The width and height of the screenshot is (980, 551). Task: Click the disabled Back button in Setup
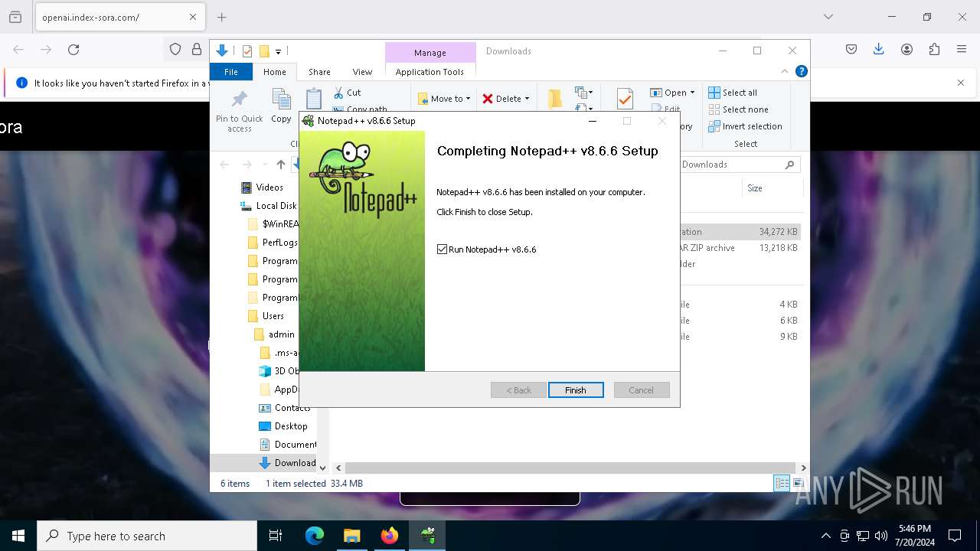[518, 390]
